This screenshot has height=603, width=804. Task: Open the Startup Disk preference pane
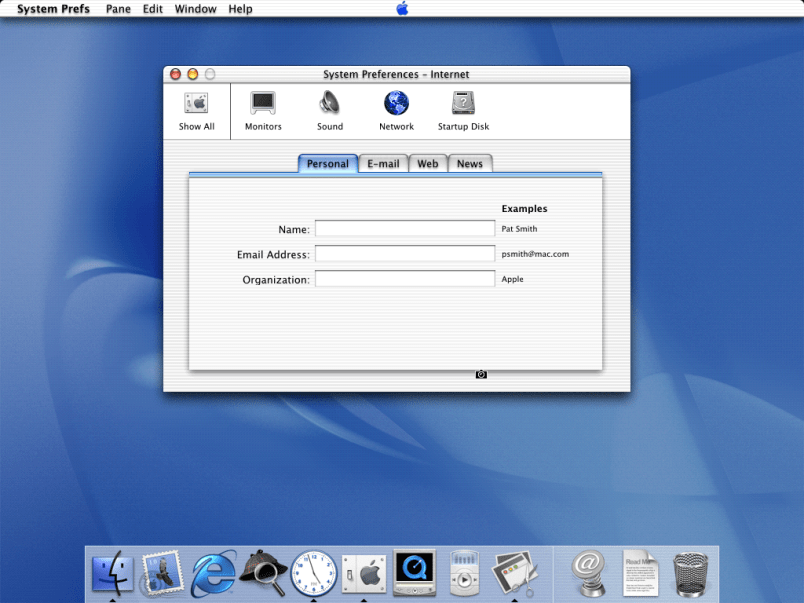coord(463,104)
